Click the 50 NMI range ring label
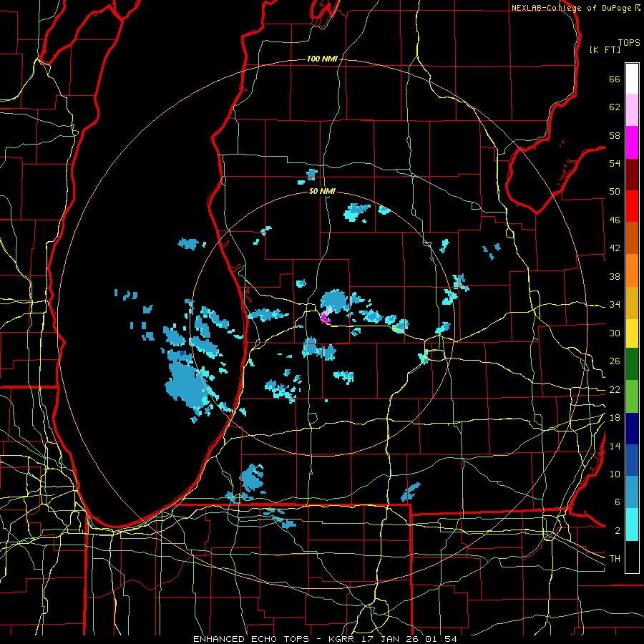The image size is (644, 644). (322, 191)
